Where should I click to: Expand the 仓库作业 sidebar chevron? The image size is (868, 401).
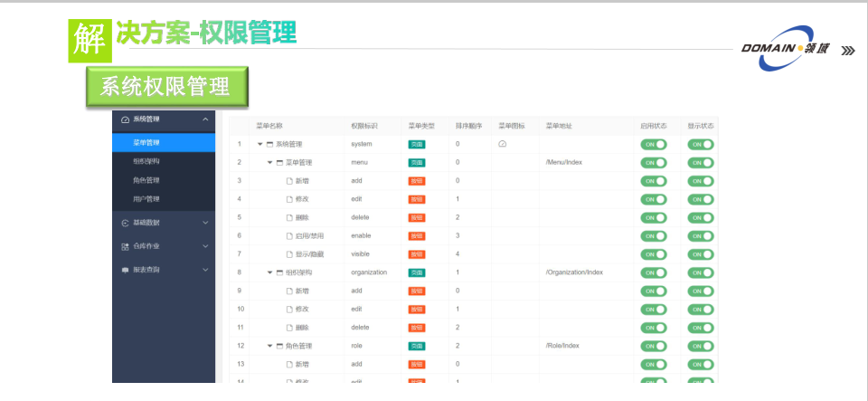coord(205,246)
